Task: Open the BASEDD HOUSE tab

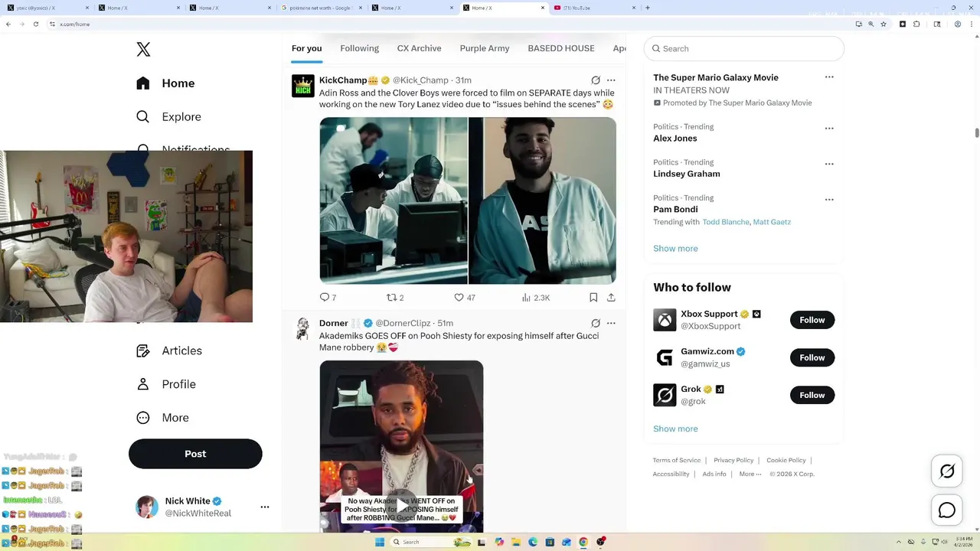Action: point(561,48)
